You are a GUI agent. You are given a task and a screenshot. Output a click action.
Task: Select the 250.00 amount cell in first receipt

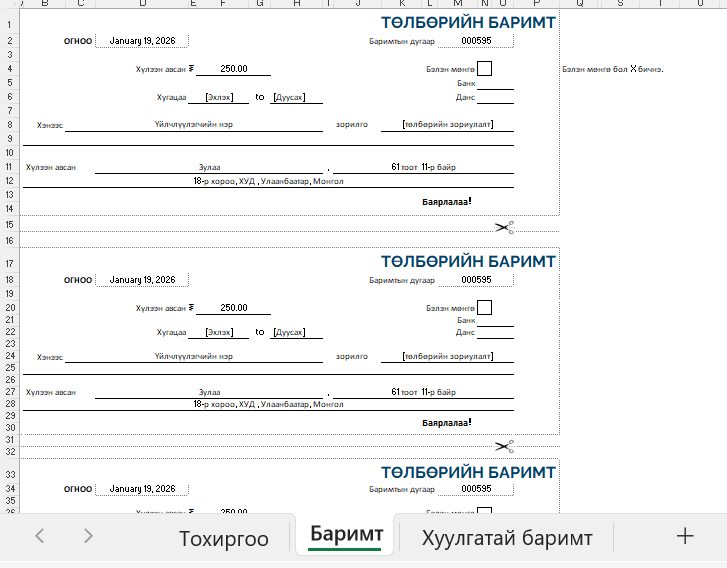(x=234, y=69)
